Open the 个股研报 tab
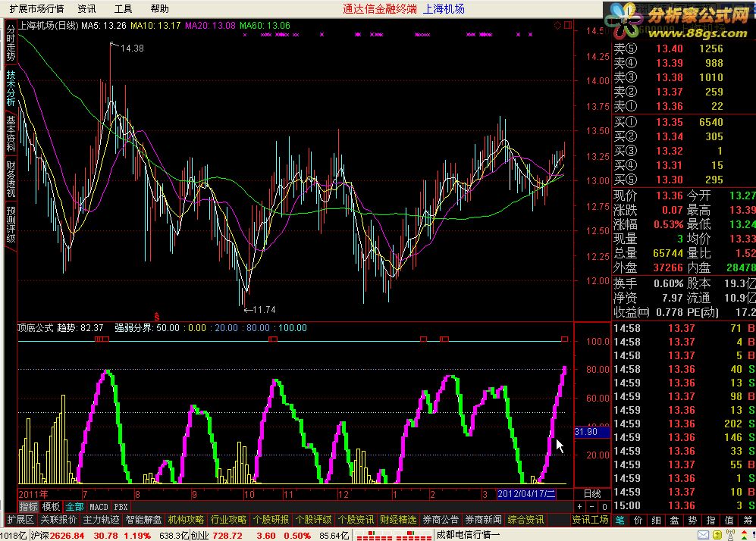 (271, 520)
